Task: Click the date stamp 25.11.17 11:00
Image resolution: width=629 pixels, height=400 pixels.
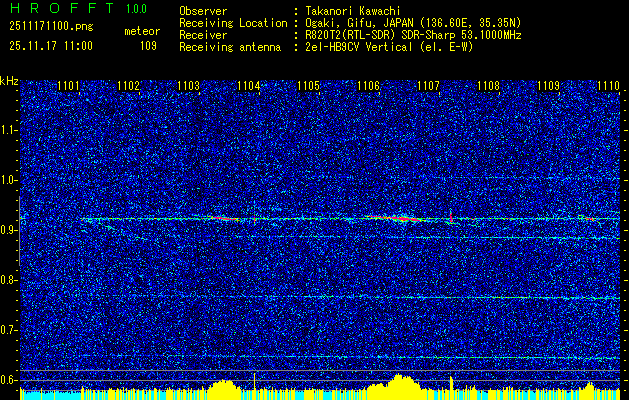Action: click(x=51, y=46)
